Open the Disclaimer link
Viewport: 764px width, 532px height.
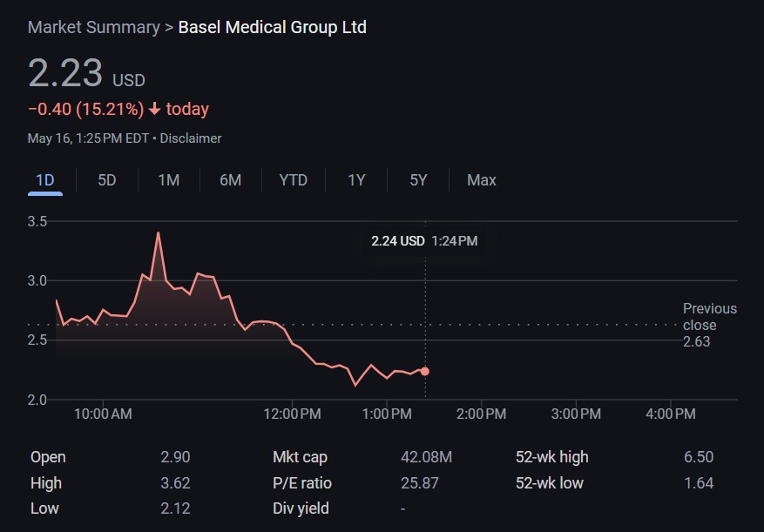pyautogui.click(x=191, y=138)
